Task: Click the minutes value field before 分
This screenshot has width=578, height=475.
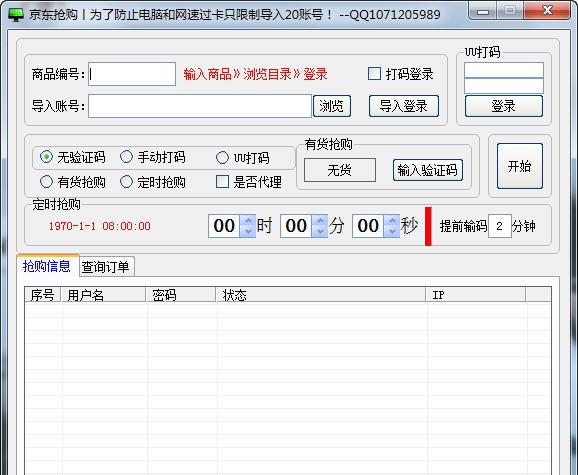Action: pos(296,226)
